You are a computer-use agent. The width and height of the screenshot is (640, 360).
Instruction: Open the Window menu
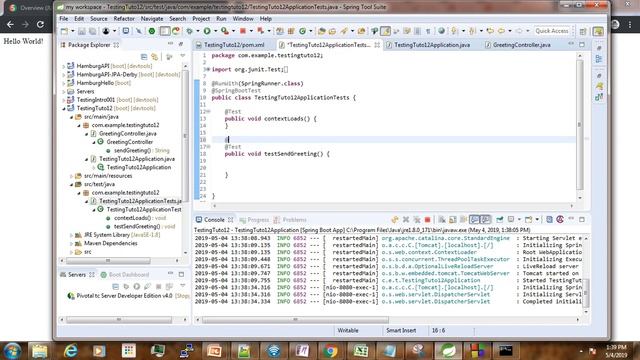pyautogui.click(x=243, y=18)
